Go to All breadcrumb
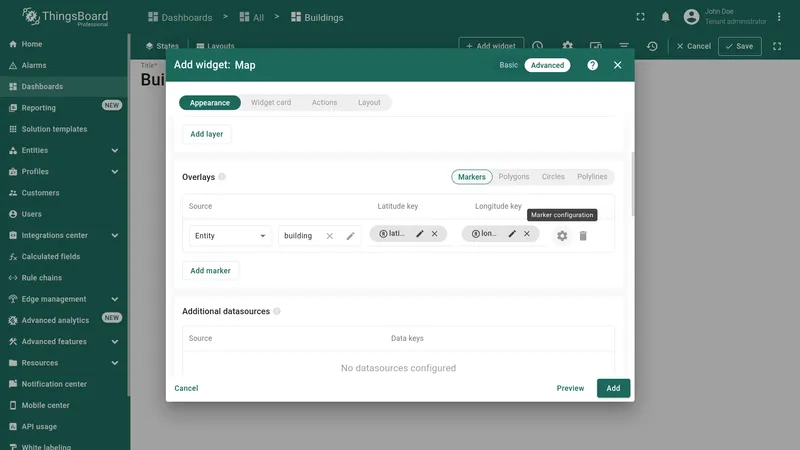This screenshot has width=800, height=450. [x=252, y=17]
